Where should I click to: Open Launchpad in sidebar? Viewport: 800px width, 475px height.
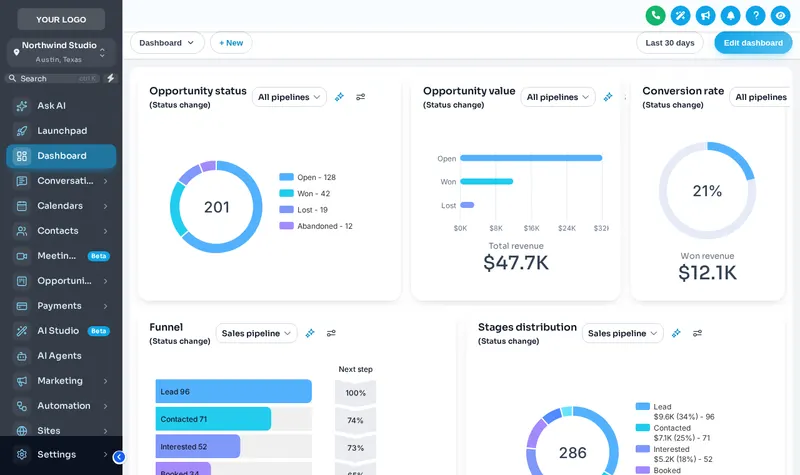point(61,131)
